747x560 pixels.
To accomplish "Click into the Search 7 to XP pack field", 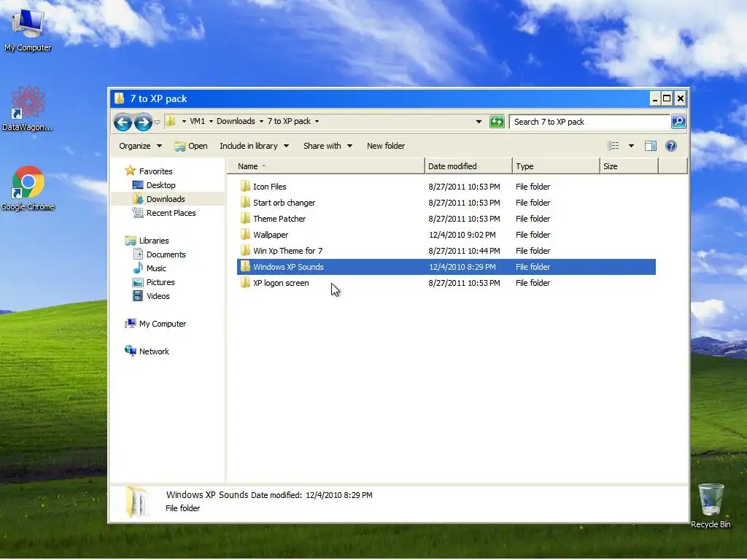I will pyautogui.click(x=589, y=122).
